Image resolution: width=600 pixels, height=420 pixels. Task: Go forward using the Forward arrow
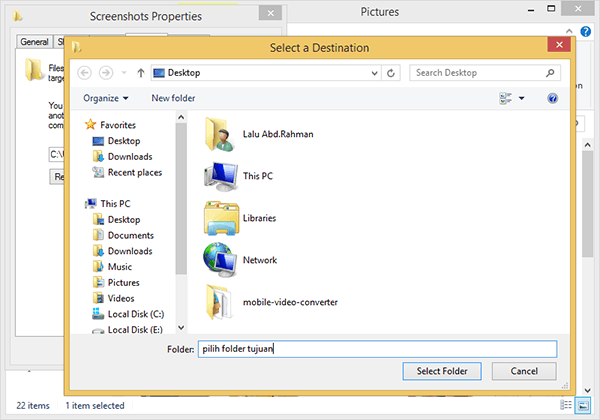tap(106, 73)
